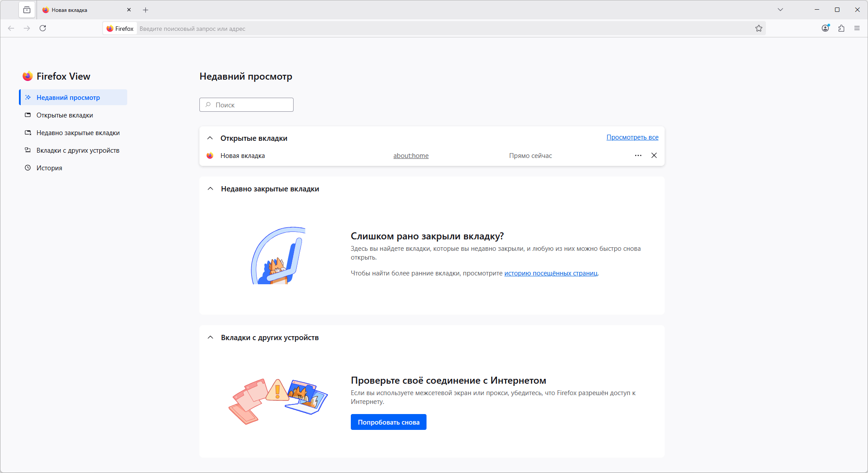
Task: Click the Прямо сейчас timestamp
Action: (x=530, y=156)
